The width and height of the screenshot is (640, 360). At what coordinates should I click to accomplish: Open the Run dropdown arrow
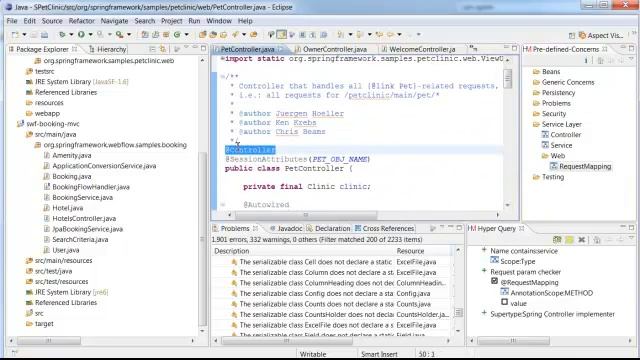pyautogui.click(x=90, y=35)
